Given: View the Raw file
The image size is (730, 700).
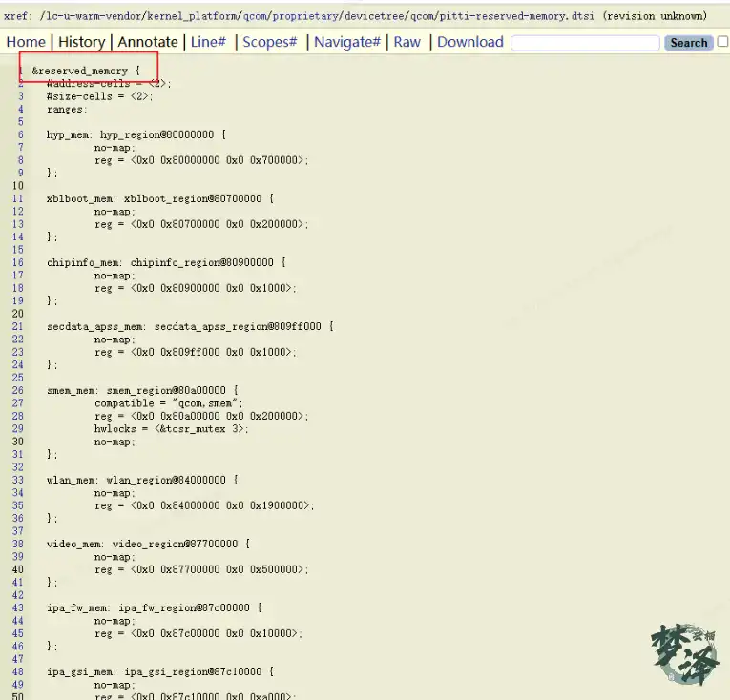Looking at the screenshot, I should coord(407,42).
